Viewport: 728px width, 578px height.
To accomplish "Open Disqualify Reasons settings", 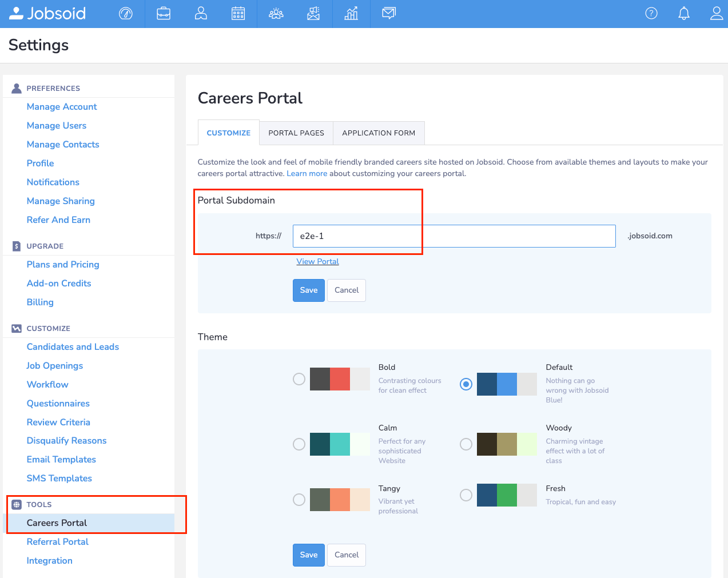I will (x=66, y=440).
